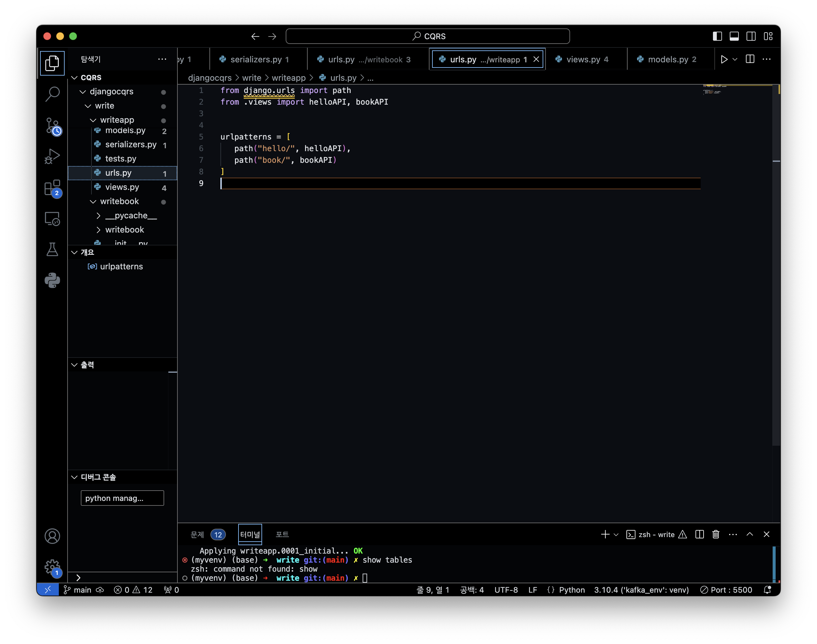Switch to the 문제 panel tab
This screenshot has width=817, height=644.
click(x=197, y=534)
